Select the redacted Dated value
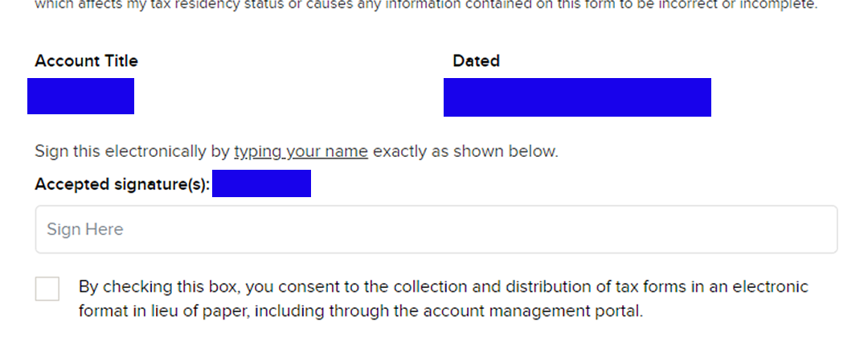This screenshot has width=868, height=346. pos(577,97)
